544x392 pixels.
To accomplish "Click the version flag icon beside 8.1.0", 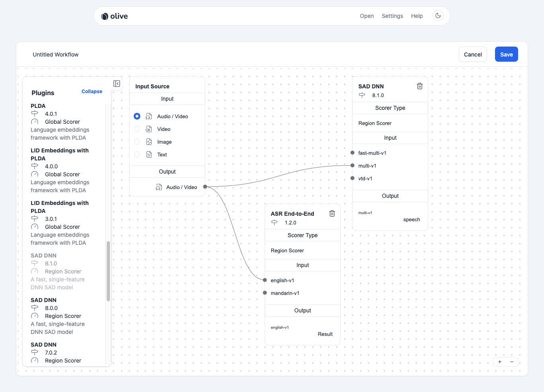I will 362,96.
